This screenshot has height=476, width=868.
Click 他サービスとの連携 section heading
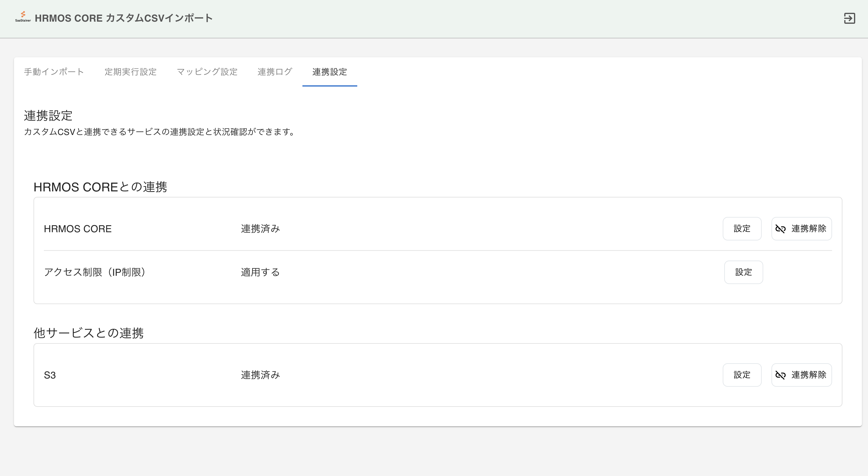[88, 333]
